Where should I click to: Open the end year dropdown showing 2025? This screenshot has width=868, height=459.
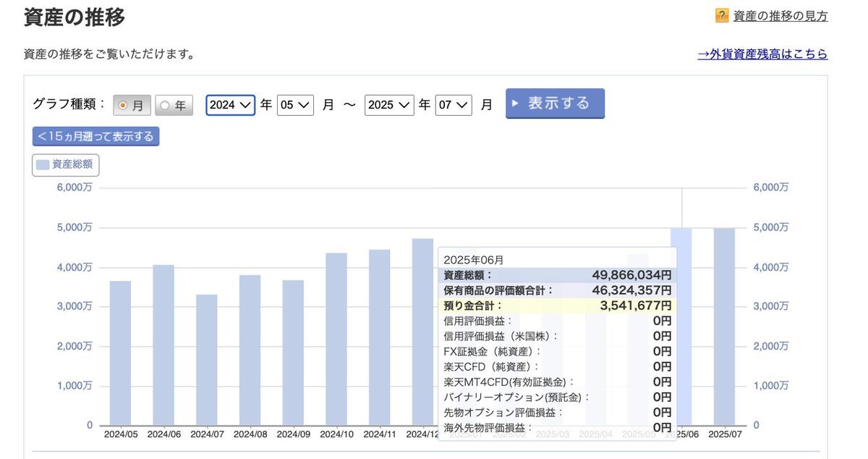[x=389, y=105]
